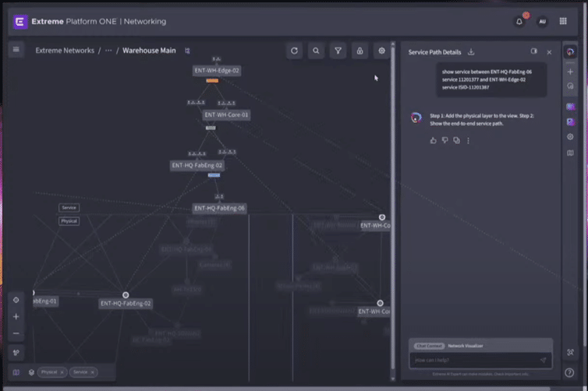Click the Extreme Networks purple logo
The width and height of the screenshot is (588, 391).
tap(20, 22)
